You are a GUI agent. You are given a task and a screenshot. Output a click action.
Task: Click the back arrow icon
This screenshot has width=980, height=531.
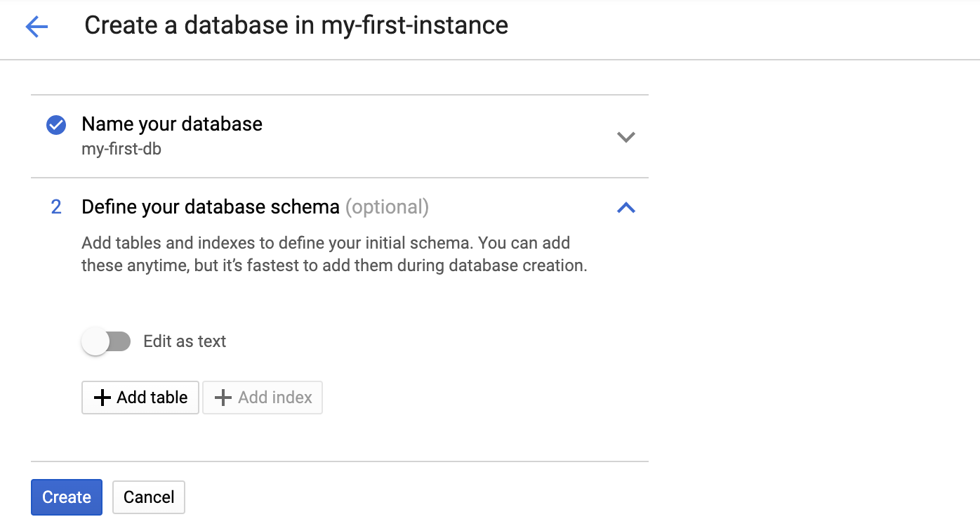(37, 27)
